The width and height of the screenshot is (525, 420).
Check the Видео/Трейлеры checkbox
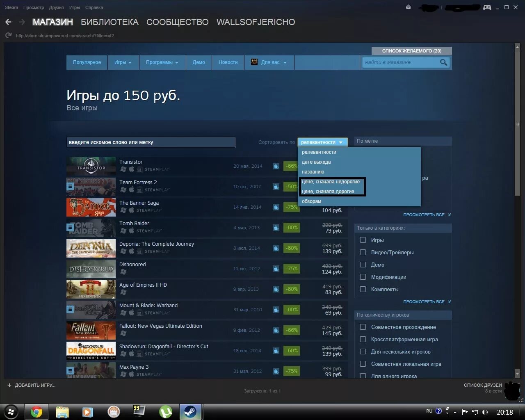pos(363,252)
